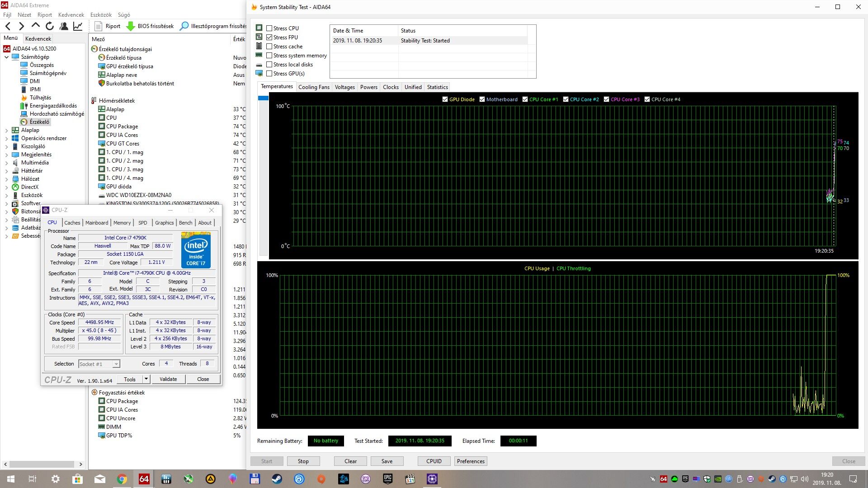Open Steam from the taskbar

tap(277, 479)
